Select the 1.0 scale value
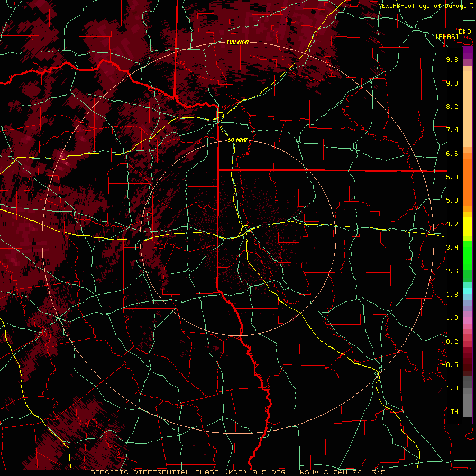Viewport: 476px width, 476px height. (452, 318)
